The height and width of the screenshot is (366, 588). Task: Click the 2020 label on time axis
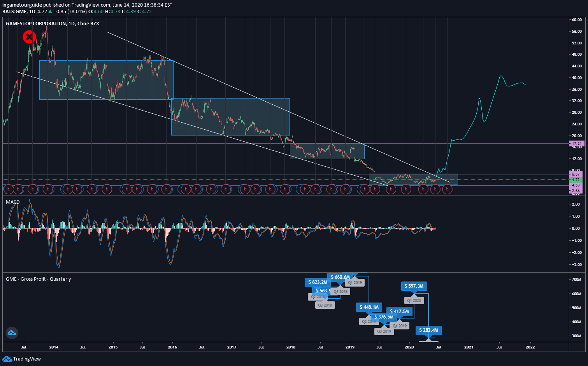point(409,347)
